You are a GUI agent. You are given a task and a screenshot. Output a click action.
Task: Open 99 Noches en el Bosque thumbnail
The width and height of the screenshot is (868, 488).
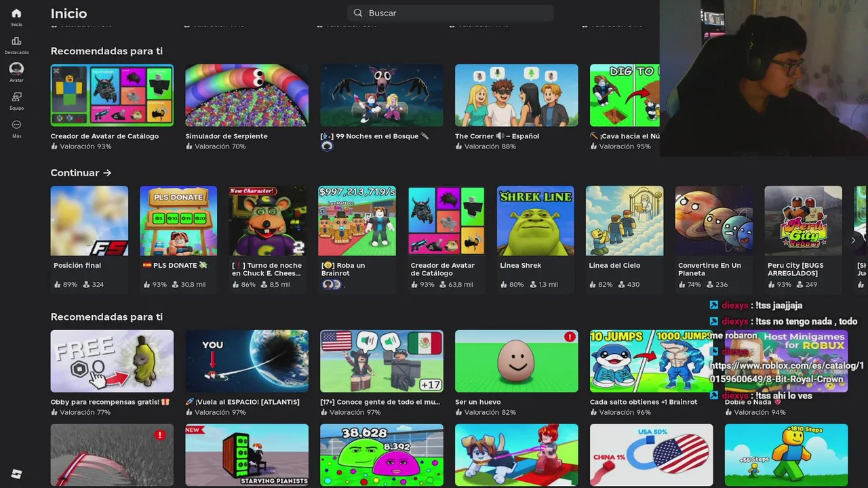pyautogui.click(x=382, y=95)
